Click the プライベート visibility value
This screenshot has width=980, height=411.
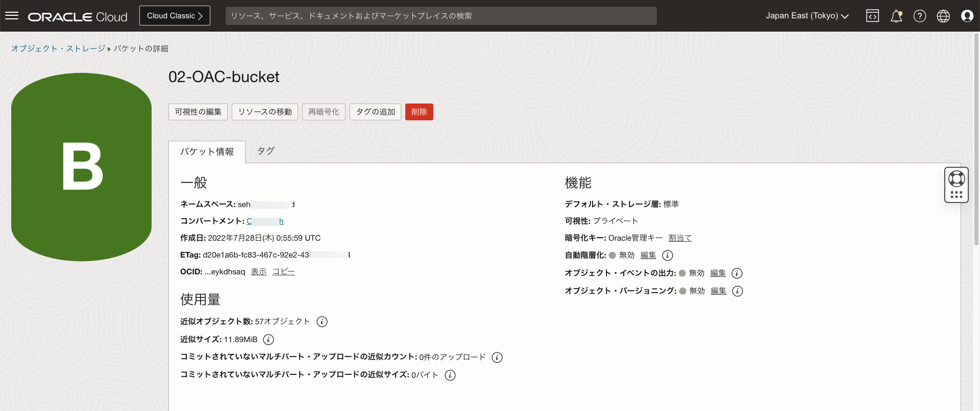click(616, 221)
